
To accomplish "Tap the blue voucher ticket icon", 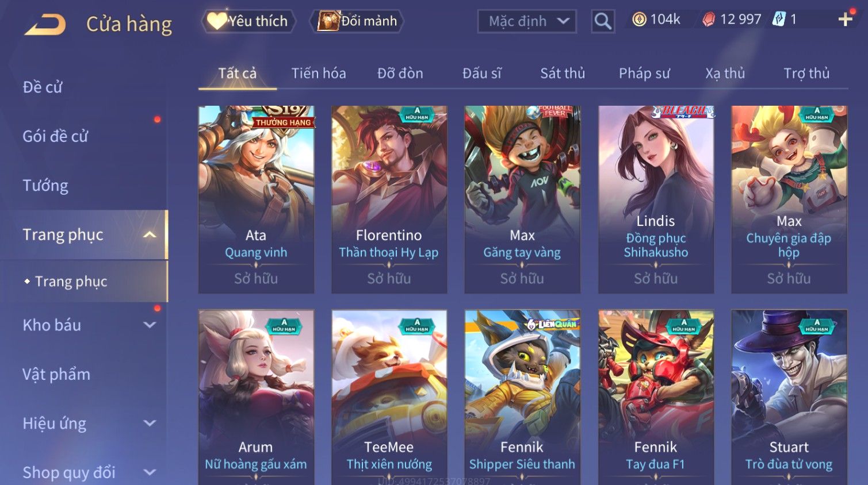I will pos(779,20).
